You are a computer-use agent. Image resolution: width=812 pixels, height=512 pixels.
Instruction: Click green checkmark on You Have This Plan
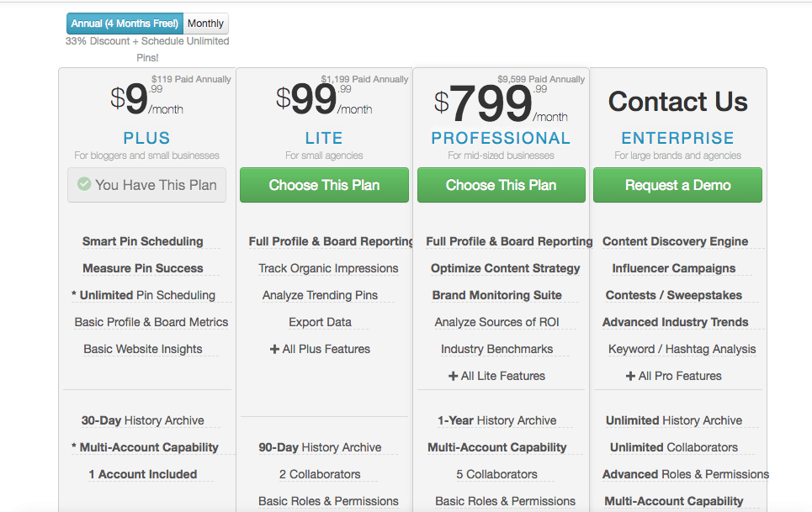point(84,184)
